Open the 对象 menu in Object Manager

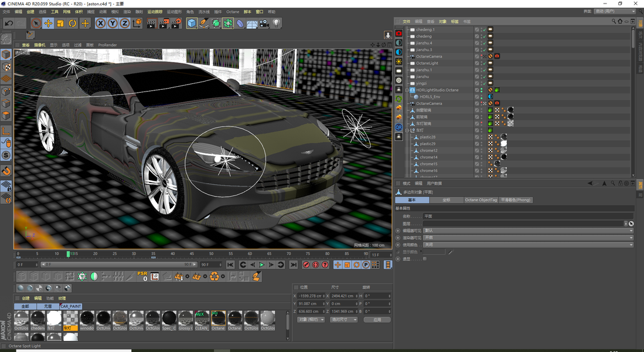click(x=442, y=21)
